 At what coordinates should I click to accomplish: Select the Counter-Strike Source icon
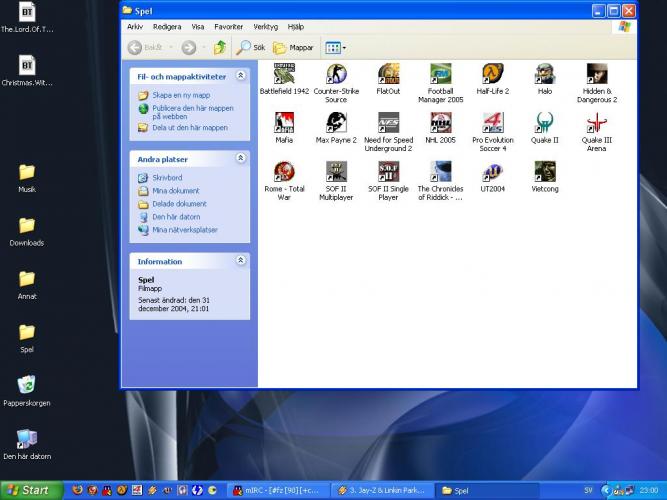pyautogui.click(x=336, y=74)
